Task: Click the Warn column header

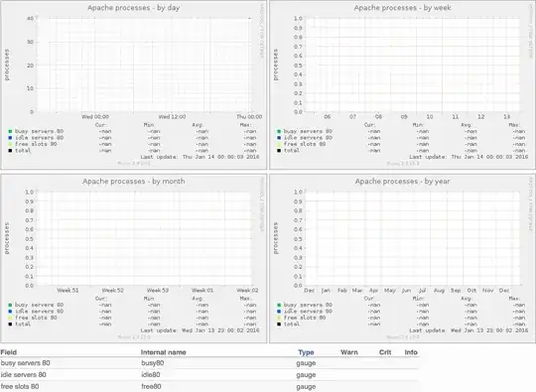Action: (349, 352)
